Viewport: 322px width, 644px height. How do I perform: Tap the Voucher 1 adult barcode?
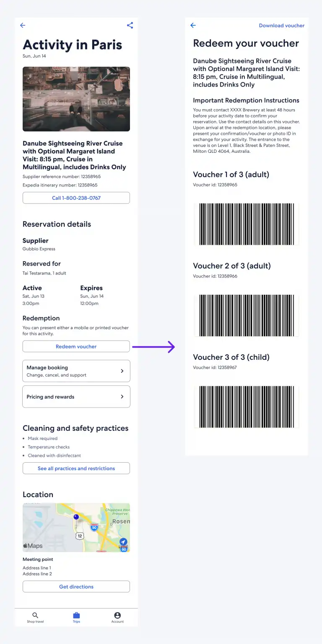click(246, 224)
